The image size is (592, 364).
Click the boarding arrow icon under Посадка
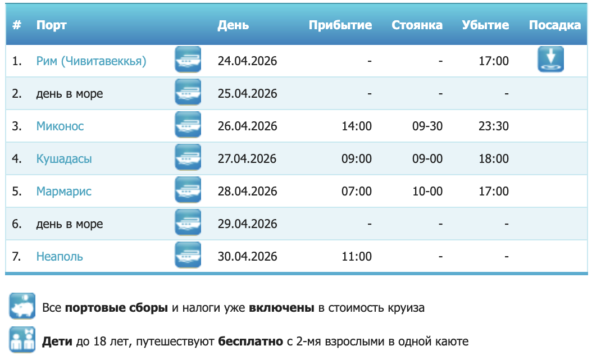click(x=550, y=60)
